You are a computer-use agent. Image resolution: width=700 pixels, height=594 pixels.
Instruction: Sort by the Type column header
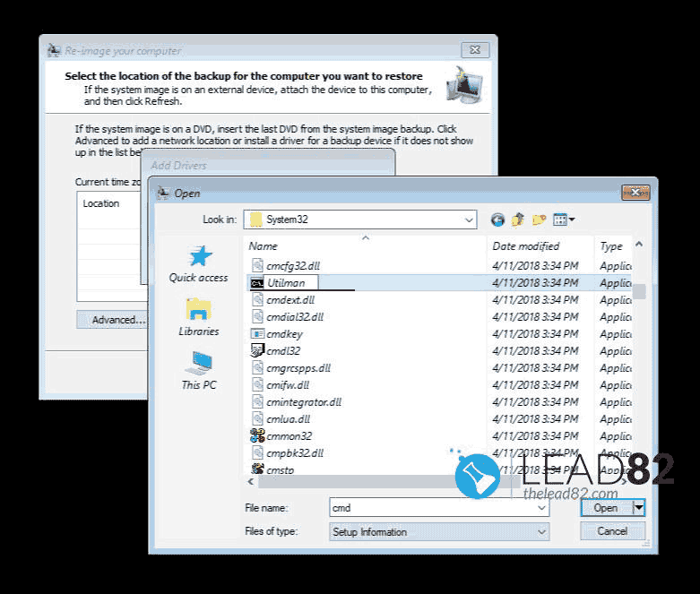613,246
